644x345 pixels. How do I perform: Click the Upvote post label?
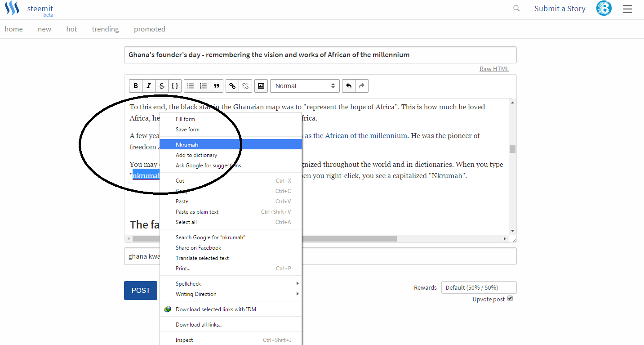coord(489,300)
